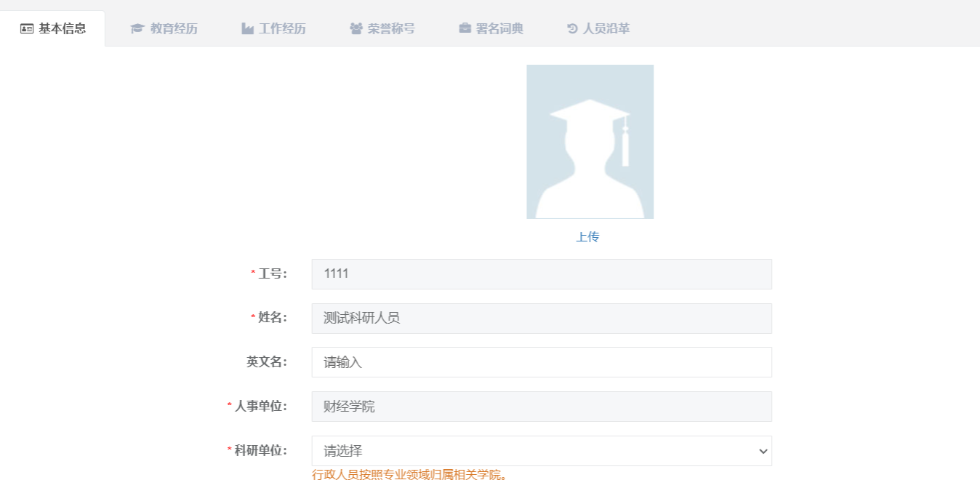Click the graduation cap icon beside 教育经历
Screen dimensions: 980x496
click(137, 29)
